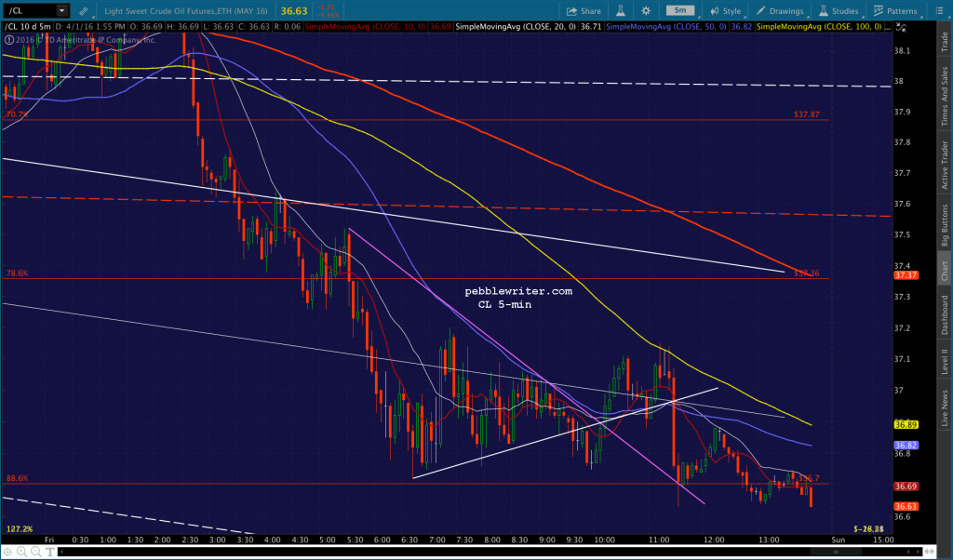Click the Share button
Screen dimensions: 953x560
[584, 11]
